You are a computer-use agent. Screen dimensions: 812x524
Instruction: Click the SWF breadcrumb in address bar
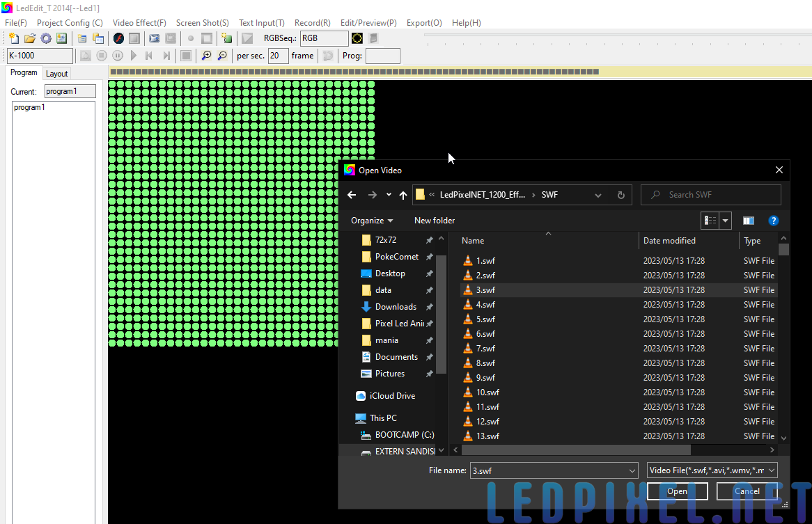click(549, 195)
